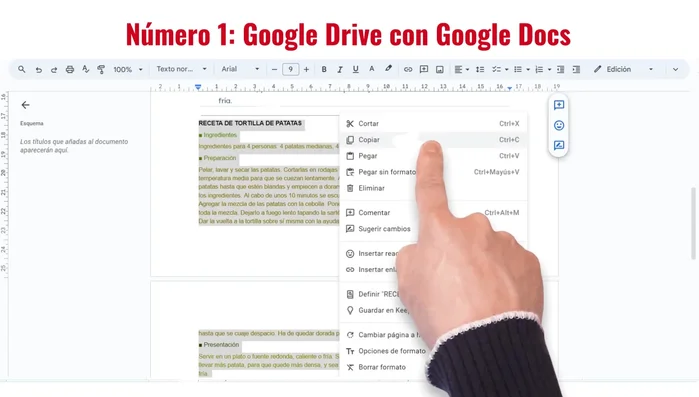Choose Guardar en Keep menu entry
Image resolution: width=699 pixels, height=397 pixels.
click(433, 310)
